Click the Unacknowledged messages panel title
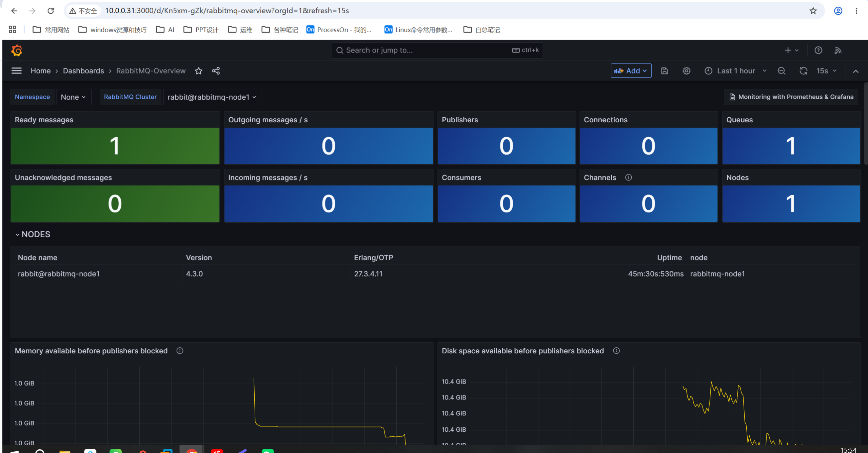Image resolution: width=868 pixels, height=453 pixels. [63, 178]
